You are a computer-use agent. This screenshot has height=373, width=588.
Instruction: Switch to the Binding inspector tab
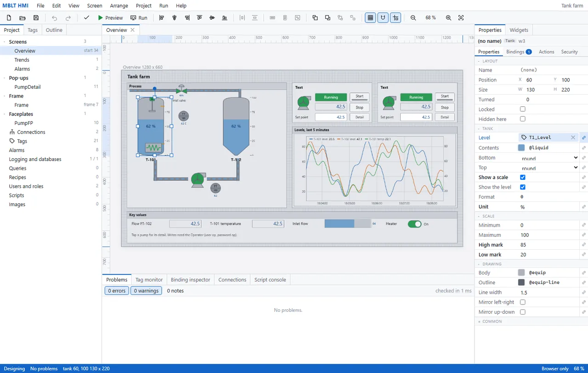pos(190,280)
